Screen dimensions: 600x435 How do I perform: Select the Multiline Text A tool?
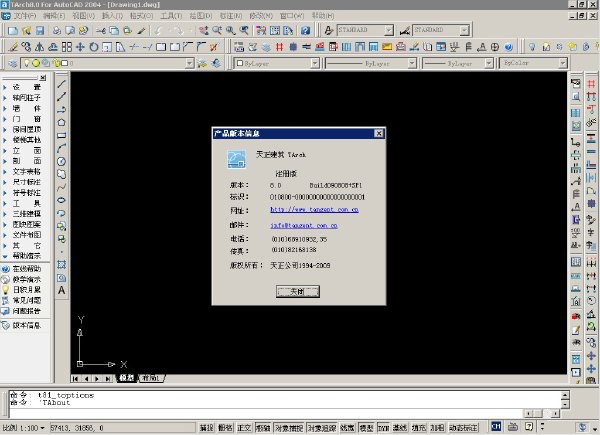62,290
